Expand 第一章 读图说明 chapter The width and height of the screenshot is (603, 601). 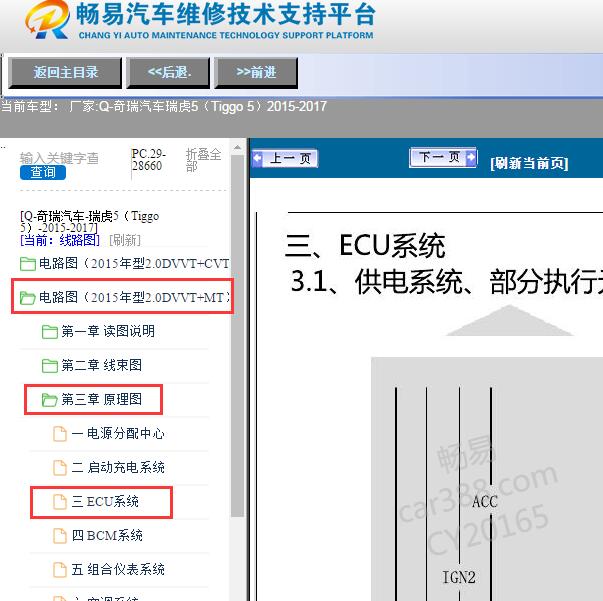(x=108, y=331)
